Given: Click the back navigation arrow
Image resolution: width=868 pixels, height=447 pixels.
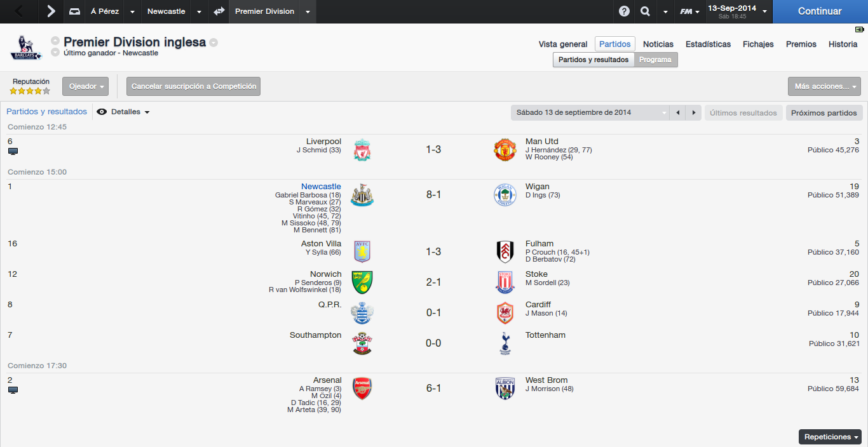Looking at the screenshot, I should (19, 11).
